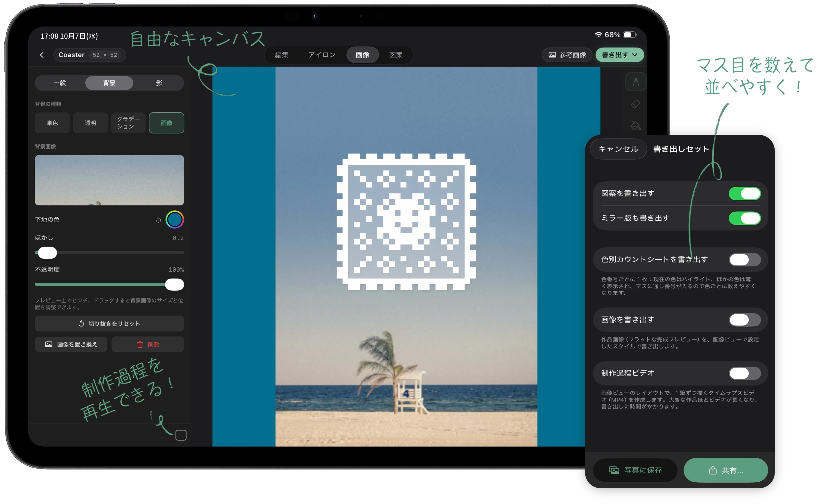Choose 画像 background type

[167, 123]
